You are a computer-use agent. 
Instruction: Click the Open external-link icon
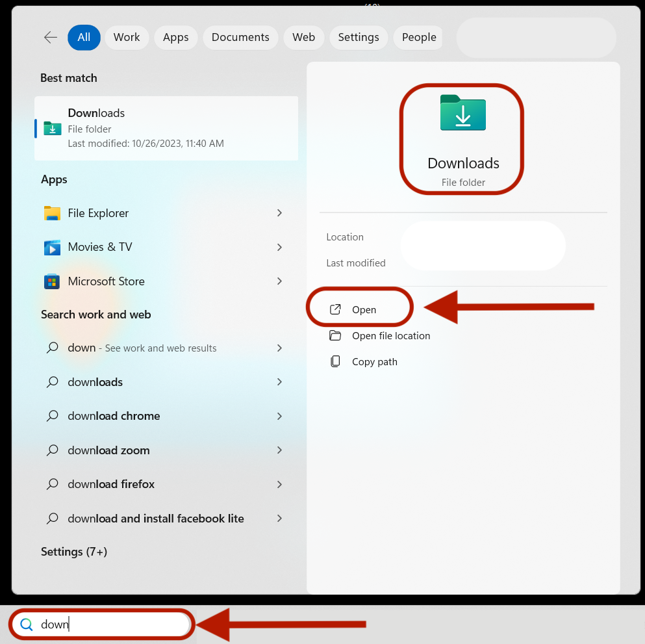[335, 309]
